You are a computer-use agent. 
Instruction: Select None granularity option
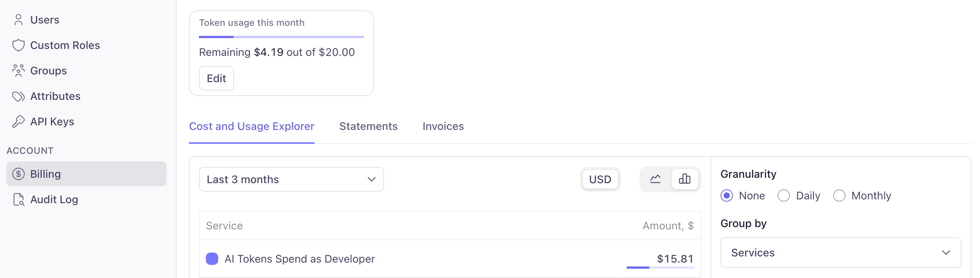click(727, 196)
